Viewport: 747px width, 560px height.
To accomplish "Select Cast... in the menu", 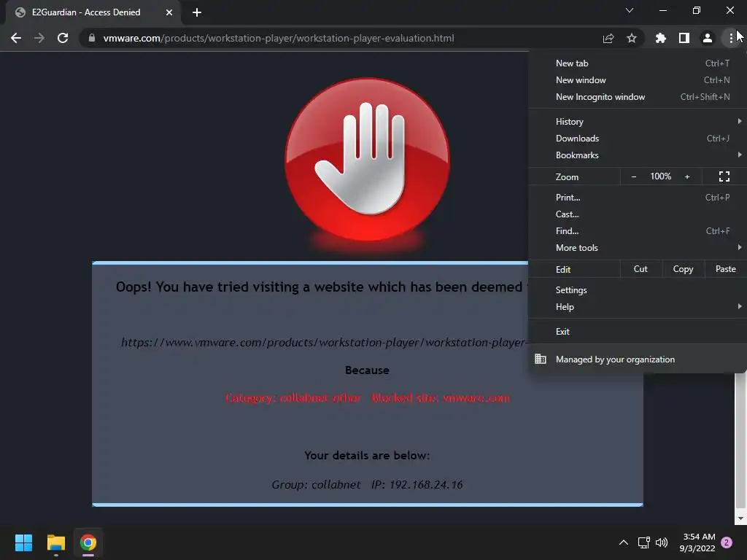I will 638,214.
